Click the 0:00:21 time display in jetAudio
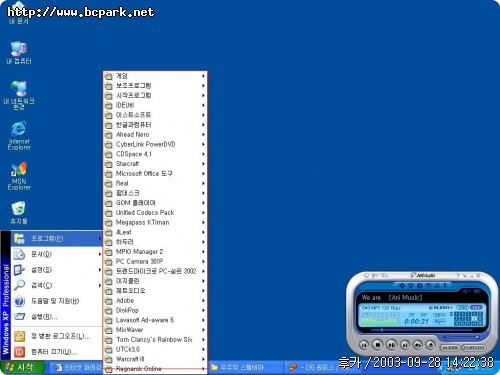Screen dimensions: 500x375 click(x=416, y=321)
